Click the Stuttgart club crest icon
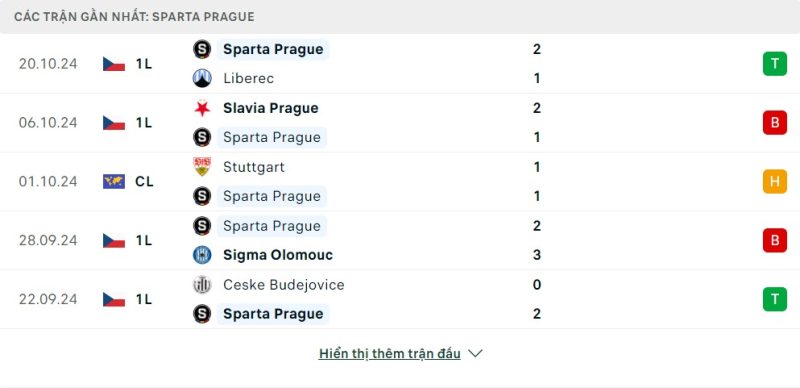This screenshot has width=800, height=388. pos(202,167)
